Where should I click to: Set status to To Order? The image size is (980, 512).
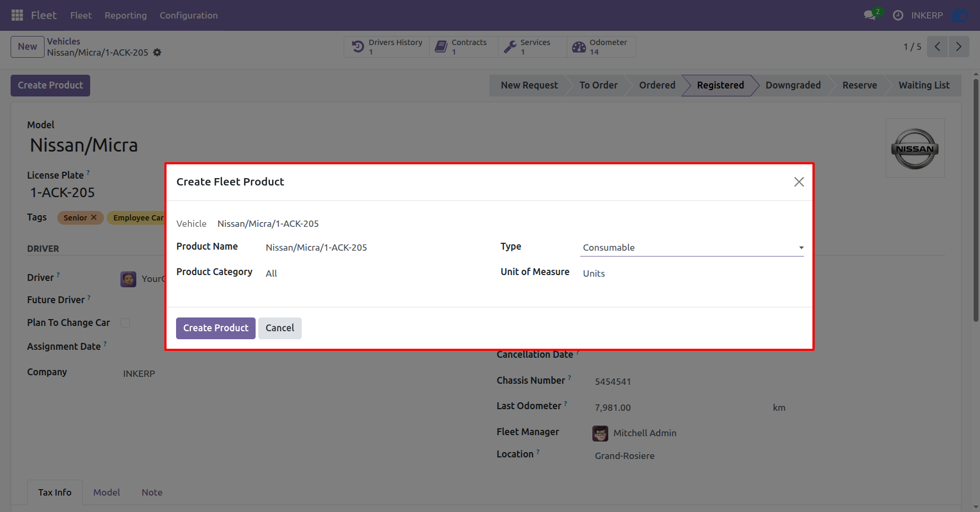598,85
